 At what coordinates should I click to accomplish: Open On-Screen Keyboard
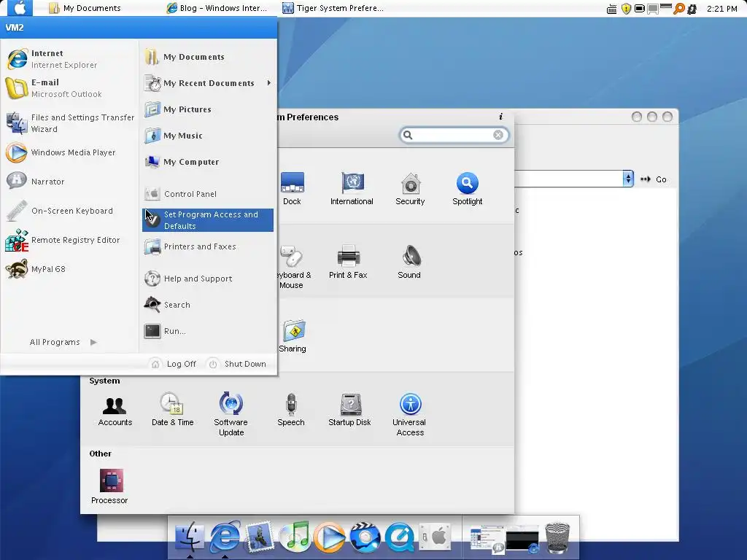coord(69,211)
